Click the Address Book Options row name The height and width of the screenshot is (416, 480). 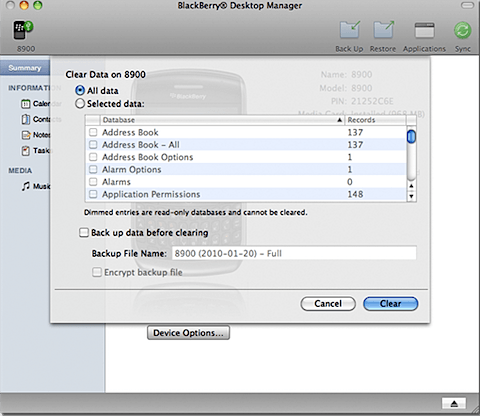pos(148,157)
